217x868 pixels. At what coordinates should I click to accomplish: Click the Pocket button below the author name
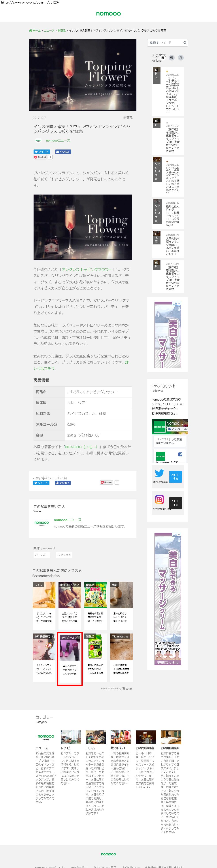[x=40, y=157]
